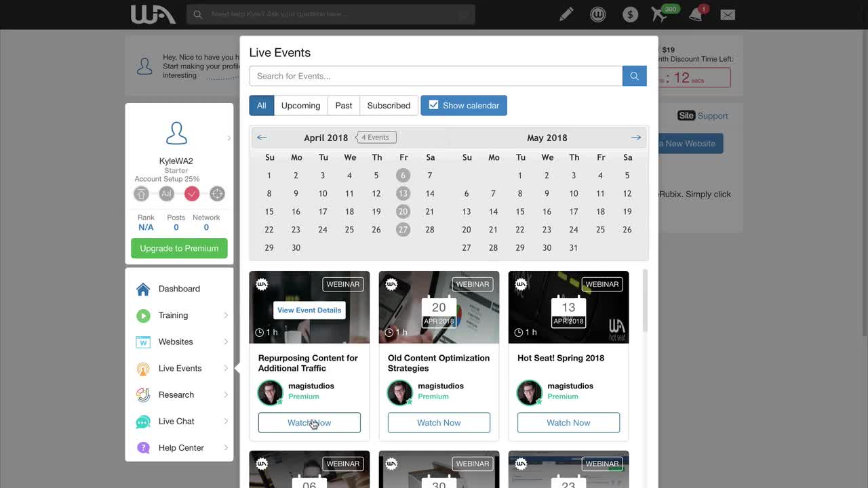Go to previous month with left arrow
Viewport: 868px width, 488px height.
[262, 138]
